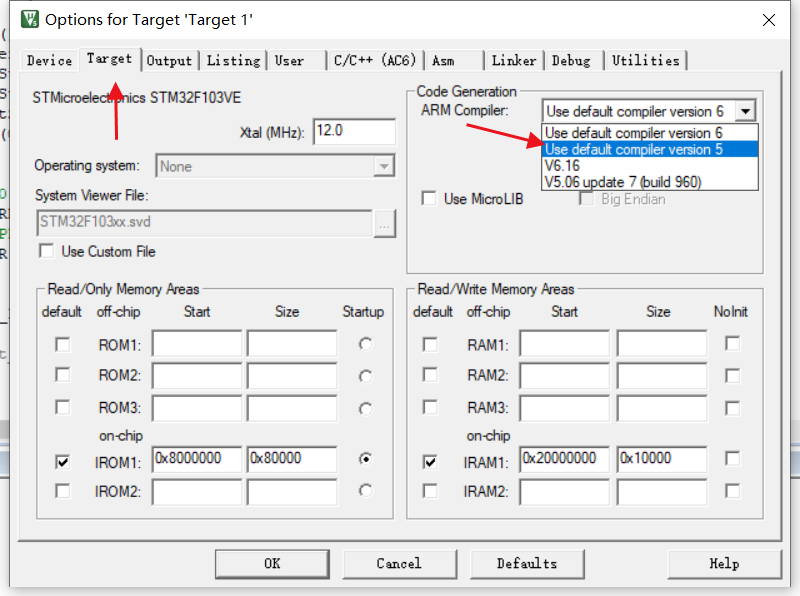Enable NoInit for RAM3
The width and height of the screenshot is (800, 596).
pos(732,408)
